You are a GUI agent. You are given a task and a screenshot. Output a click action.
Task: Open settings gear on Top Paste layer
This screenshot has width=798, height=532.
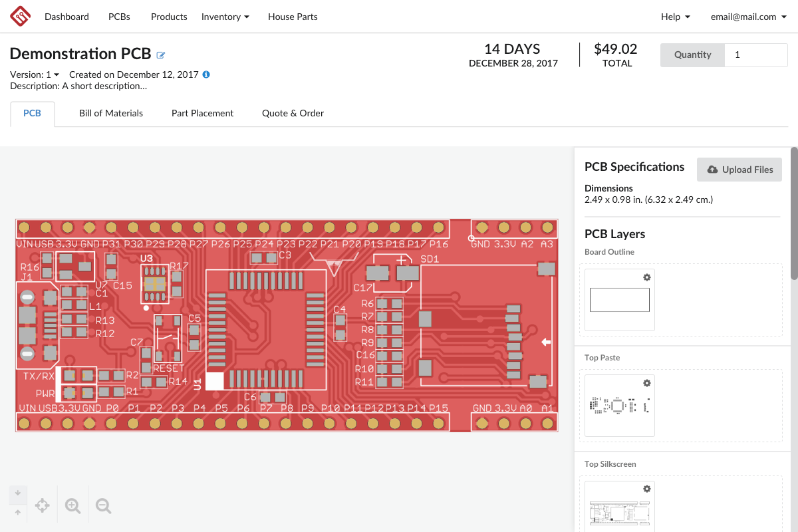click(646, 383)
